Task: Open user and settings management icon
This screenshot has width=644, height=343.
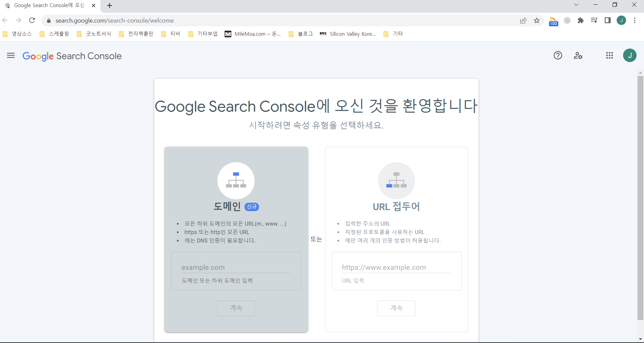Action: [x=578, y=56]
